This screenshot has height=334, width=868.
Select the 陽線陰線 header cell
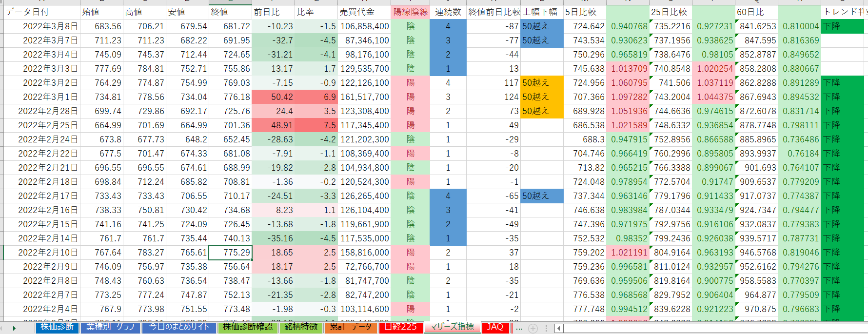(x=411, y=12)
